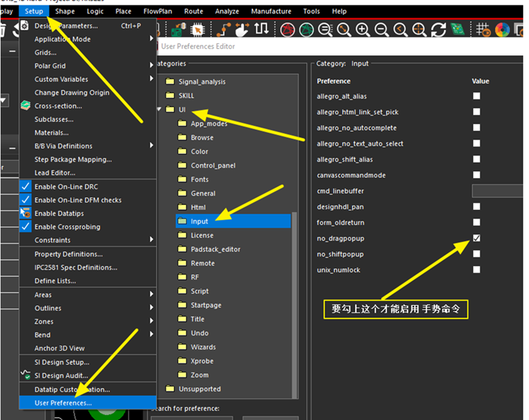Screen dimensions: 529x420
Task: Open the Analyze menu
Action: pos(227,11)
